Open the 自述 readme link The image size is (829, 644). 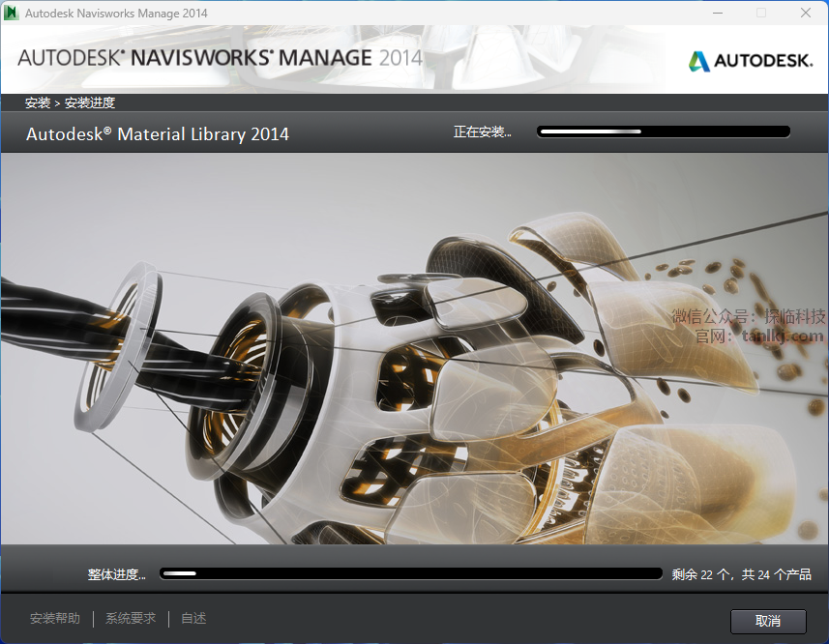[193, 618]
